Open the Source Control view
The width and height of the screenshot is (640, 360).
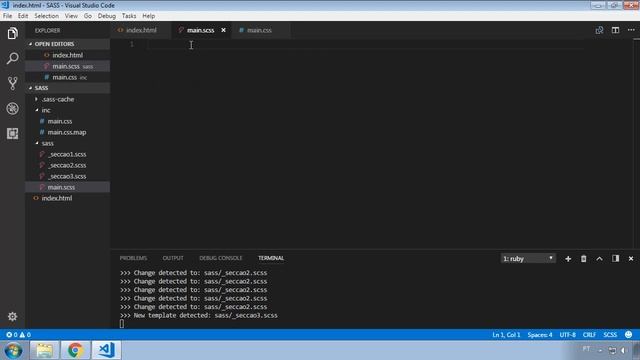[12, 83]
